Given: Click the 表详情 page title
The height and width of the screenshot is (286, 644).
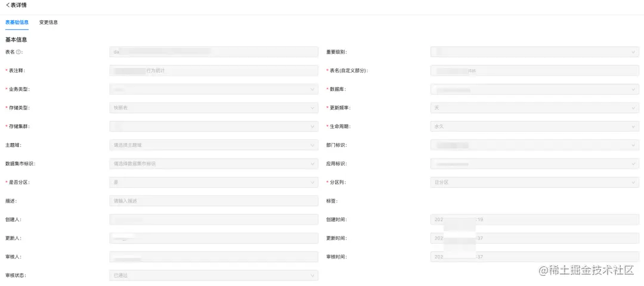Looking at the screenshot, I should point(18,5).
